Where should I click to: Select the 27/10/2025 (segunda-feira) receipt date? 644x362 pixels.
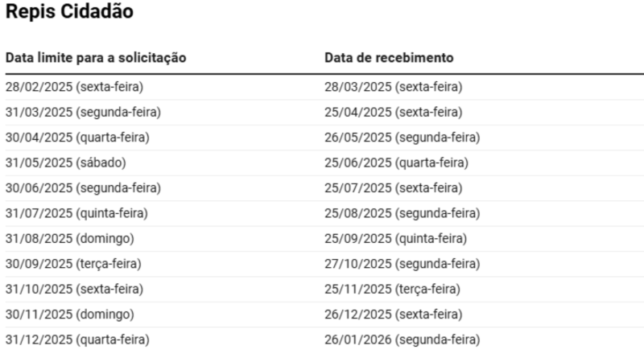pyautogui.click(x=402, y=264)
